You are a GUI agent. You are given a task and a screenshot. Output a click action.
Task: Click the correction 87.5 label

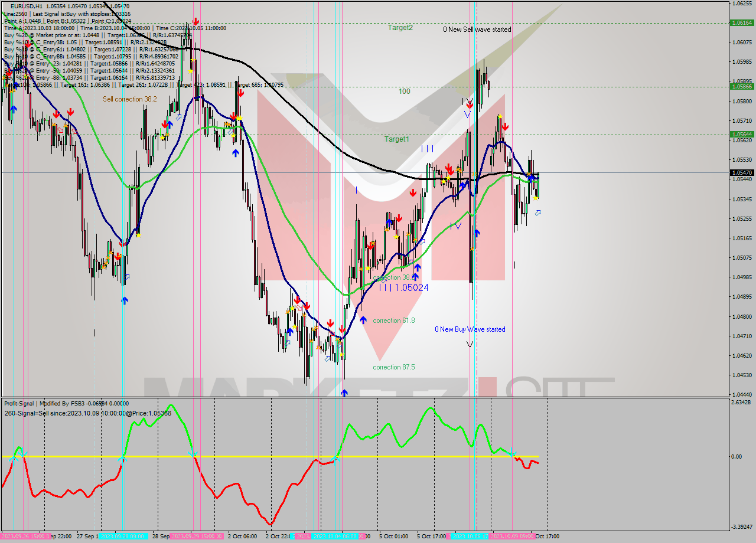[x=393, y=367]
